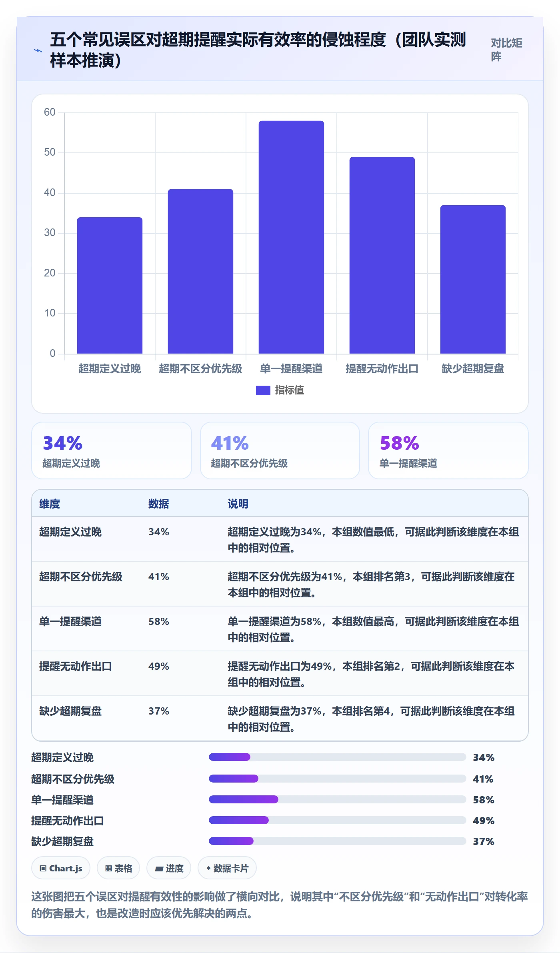Click the 数据 column header
The image size is (560, 953).
(x=159, y=504)
